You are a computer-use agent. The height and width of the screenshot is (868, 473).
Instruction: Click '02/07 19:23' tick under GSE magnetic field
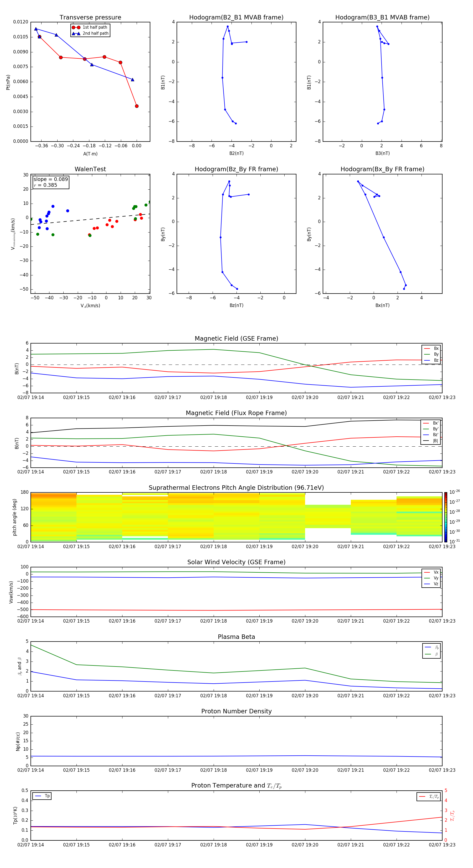tap(442, 398)
